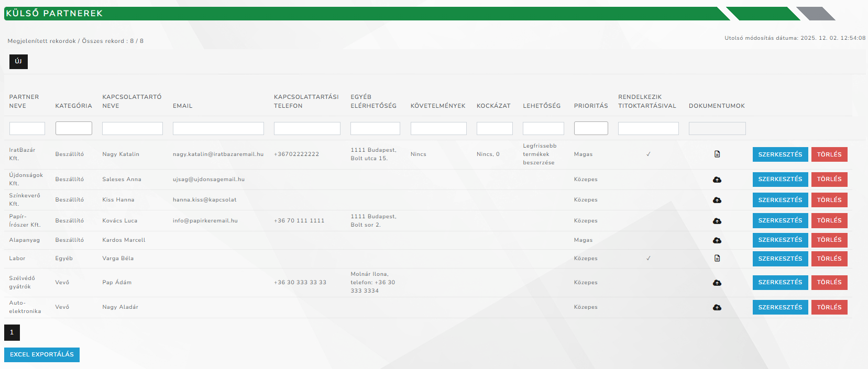This screenshot has height=369, width=868.
Task: Click upload cloud icon for Színkeverő Kft.
Action: (x=717, y=200)
